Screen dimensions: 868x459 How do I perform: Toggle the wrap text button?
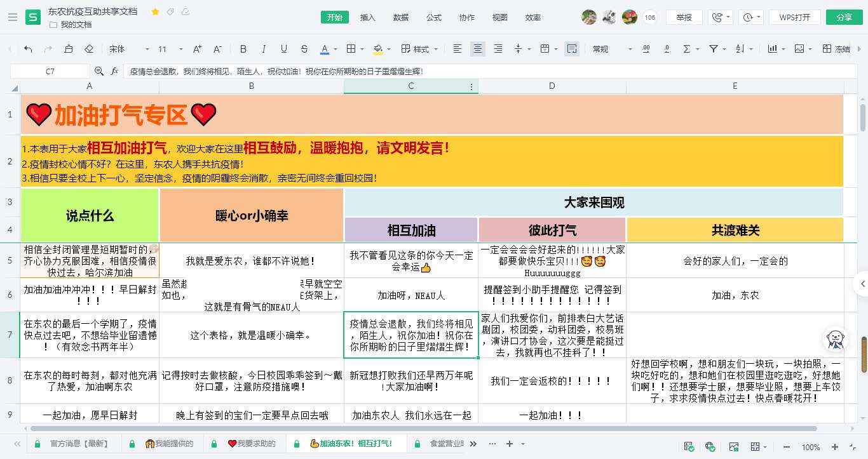pos(572,49)
